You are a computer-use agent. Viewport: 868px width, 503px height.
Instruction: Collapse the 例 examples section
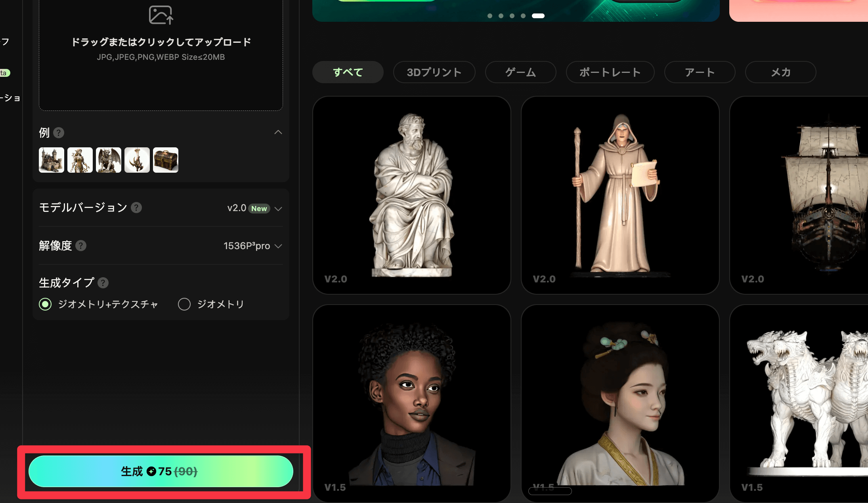pyautogui.click(x=278, y=132)
